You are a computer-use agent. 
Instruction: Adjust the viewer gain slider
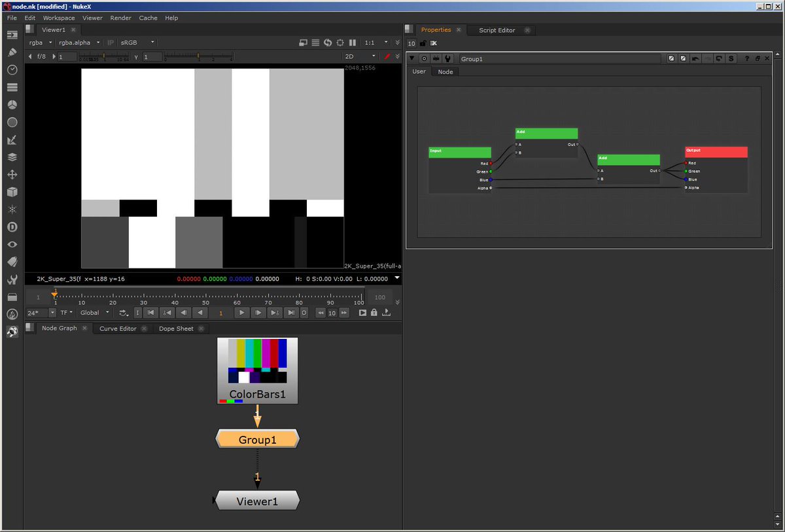[x=105, y=57]
